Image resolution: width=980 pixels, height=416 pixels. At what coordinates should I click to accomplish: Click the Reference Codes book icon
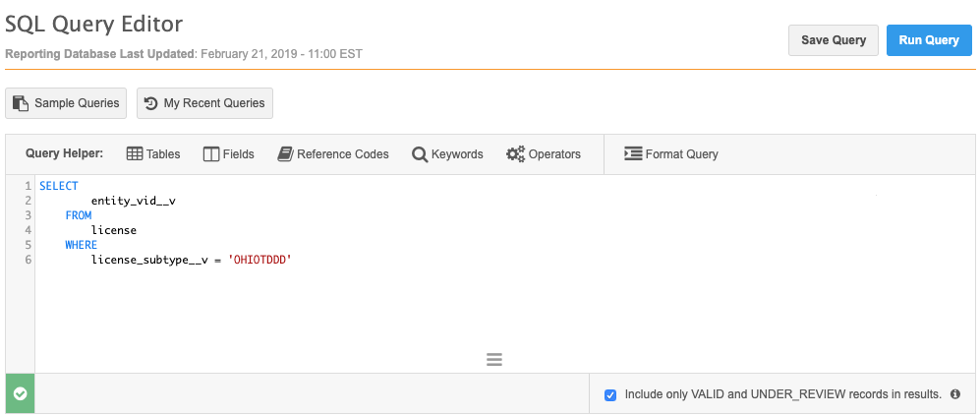point(286,153)
